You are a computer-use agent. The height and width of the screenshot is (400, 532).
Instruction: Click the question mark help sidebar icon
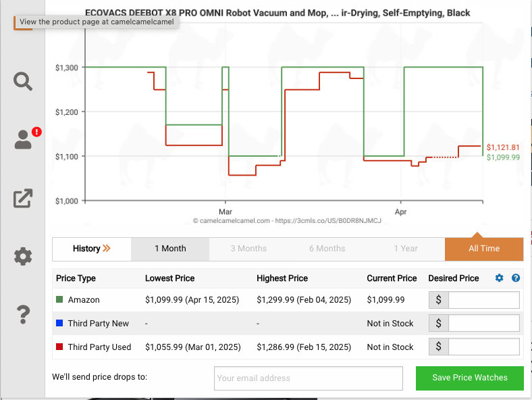pos(23,314)
